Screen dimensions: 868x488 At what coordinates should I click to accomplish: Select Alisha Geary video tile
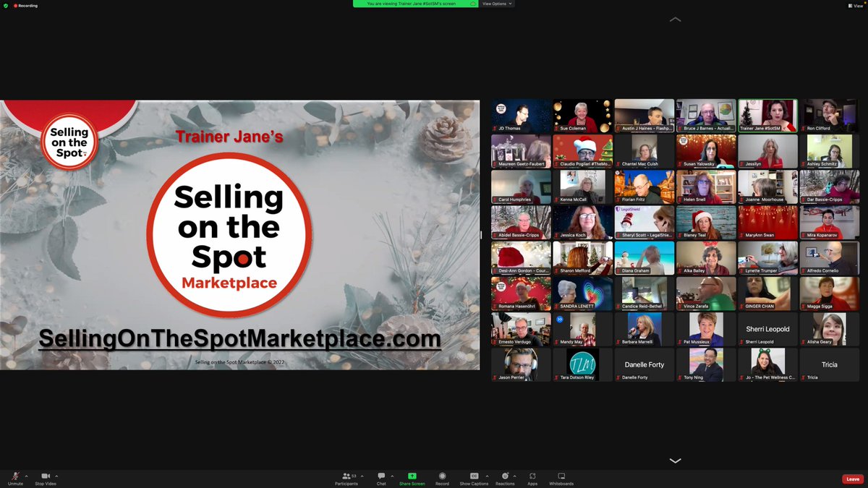pos(830,329)
